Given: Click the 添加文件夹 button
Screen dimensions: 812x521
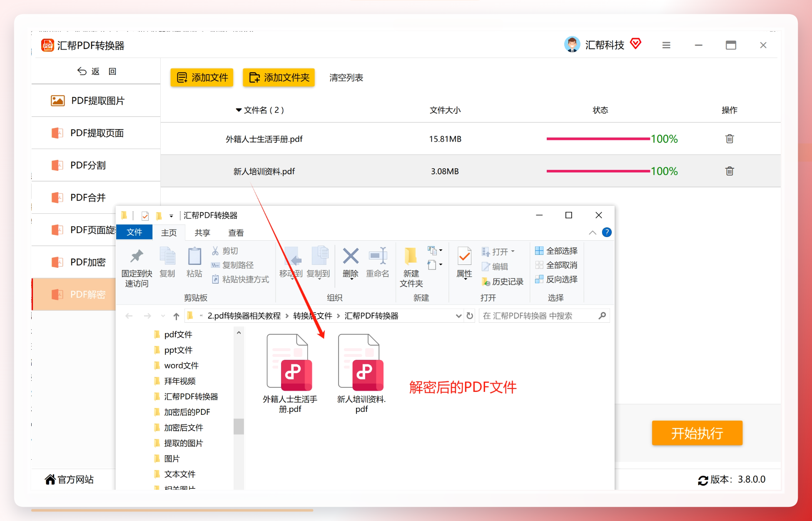Looking at the screenshot, I should pyautogui.click(x=279, y=77).
